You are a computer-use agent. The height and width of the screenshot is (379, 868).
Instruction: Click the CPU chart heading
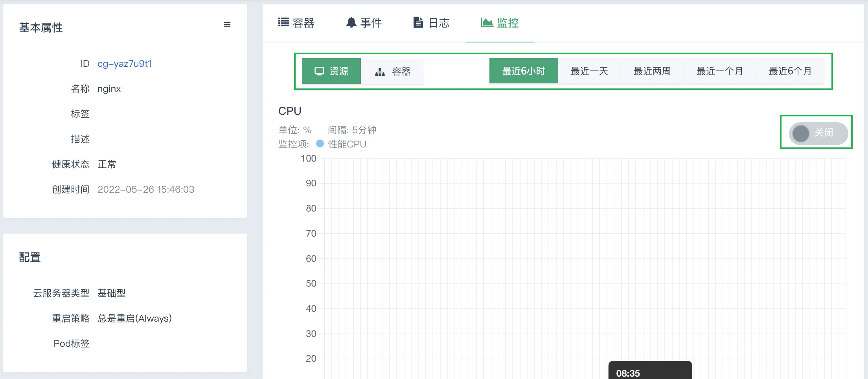(290, 111)
